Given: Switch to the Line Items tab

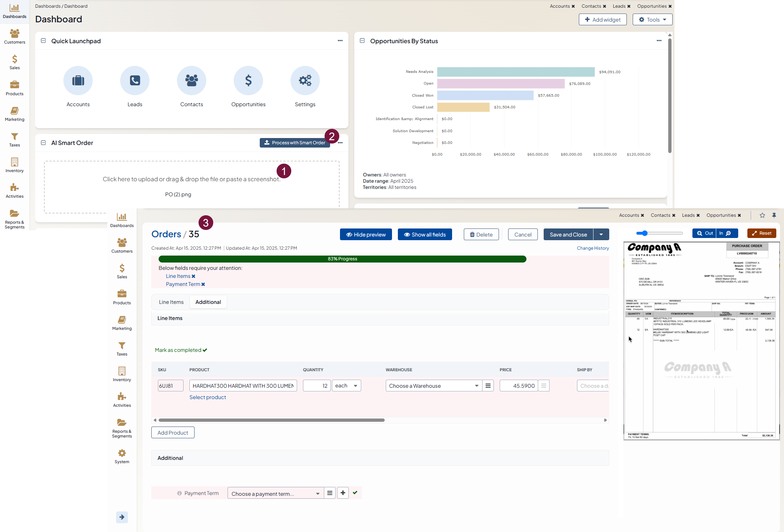Looking at the screenshot, I should click(171, 302).
